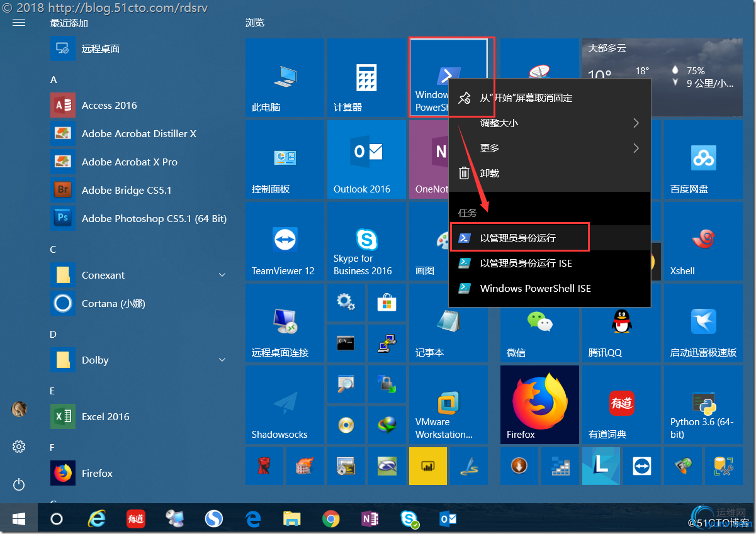Open the small orange download arrow tile
This screenshot has height=534, width=756.
click(519, 466)
